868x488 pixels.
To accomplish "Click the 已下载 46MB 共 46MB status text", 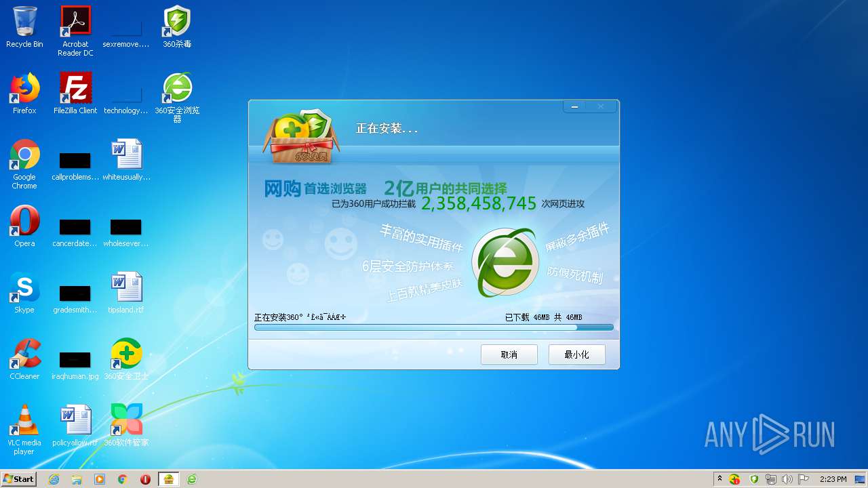I will (544, 317).
